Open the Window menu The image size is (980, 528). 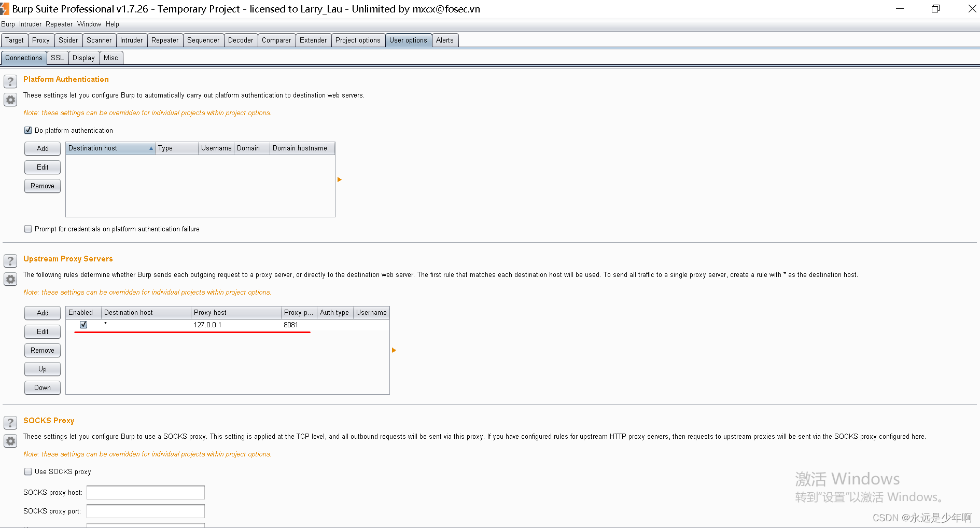(x=89, y=24)
